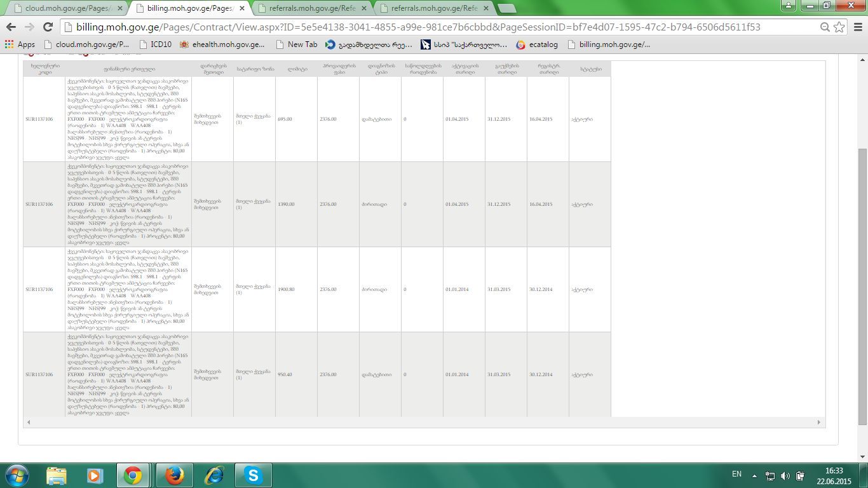Bookmark this page with the star icon
Image resolution: width=868 pixels, height=488 pixels.
[839, 27]
